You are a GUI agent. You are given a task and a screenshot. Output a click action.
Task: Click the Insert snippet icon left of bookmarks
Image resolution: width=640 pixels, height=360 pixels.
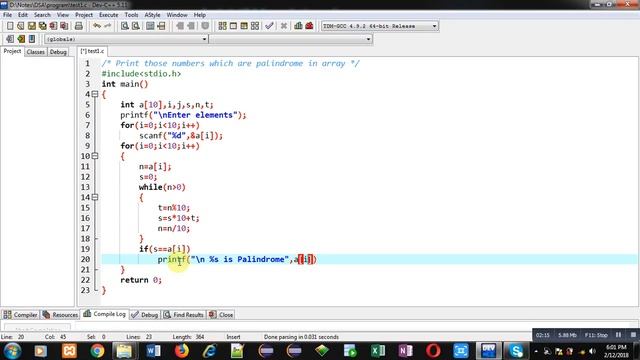tap(10, 39)
